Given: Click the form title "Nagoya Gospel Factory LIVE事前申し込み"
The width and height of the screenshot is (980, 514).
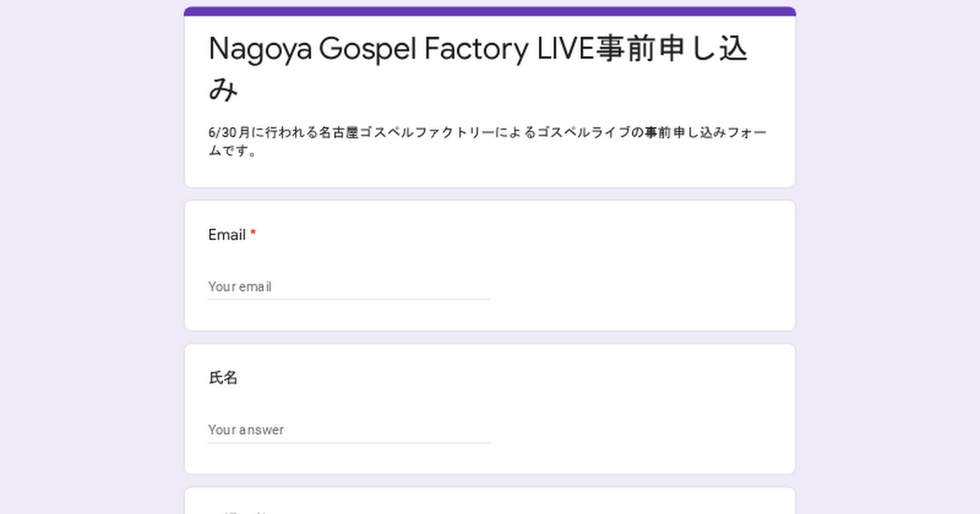Looking at the screenshot, I should pyautogui.click(x=479, y=69).
